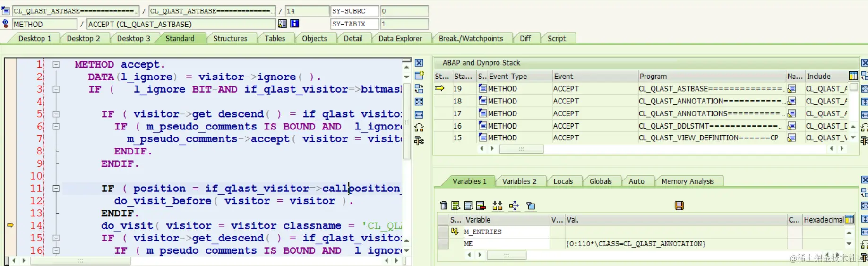Image resolution: width=868 pixels, height=266 pixels.
Task: Open the Memory Analysis tab
Action: tap(688, 181)
